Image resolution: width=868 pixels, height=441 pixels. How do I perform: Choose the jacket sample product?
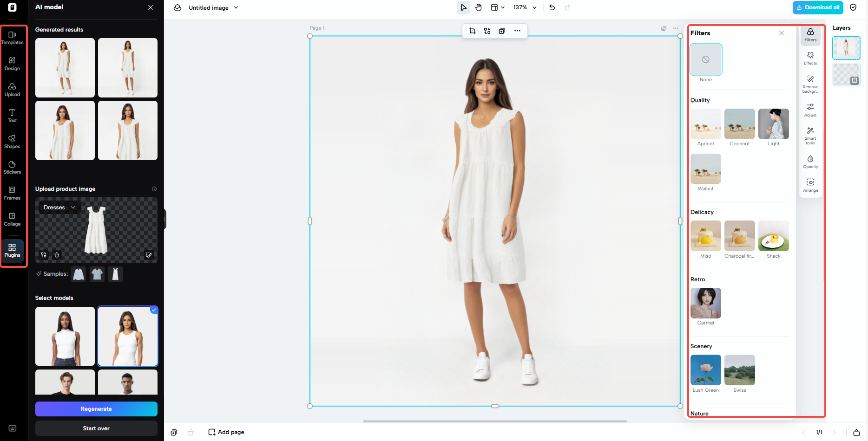pyautogui.click(x=79, y=274)
